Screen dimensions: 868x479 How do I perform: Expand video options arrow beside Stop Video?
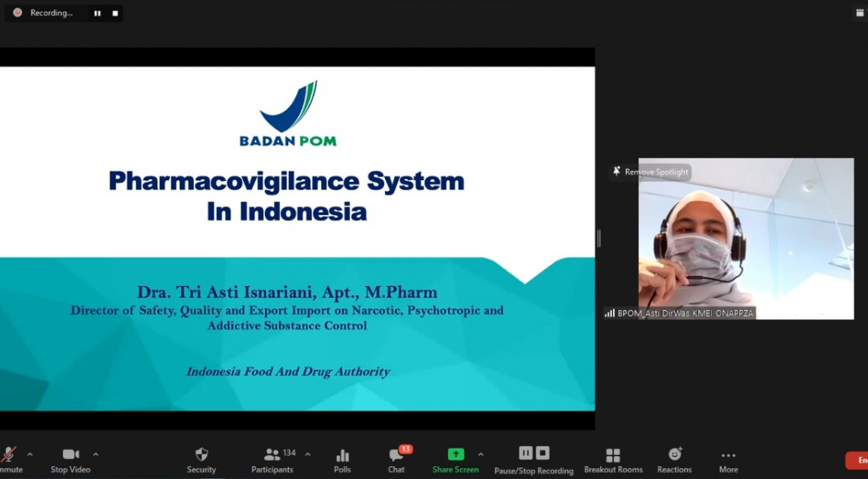click(95, 455)
